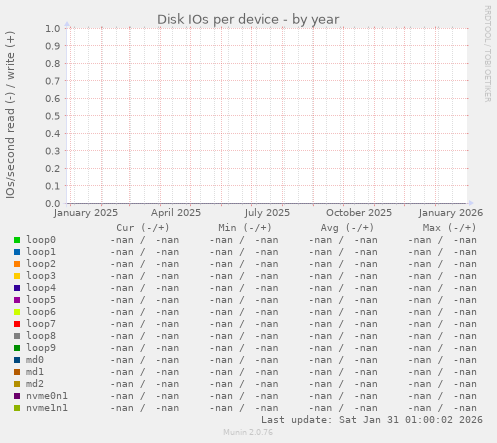Select the md2 legend label
This screenshot has width=497, height=443.
pyautogui.click(x=35, y=384)
